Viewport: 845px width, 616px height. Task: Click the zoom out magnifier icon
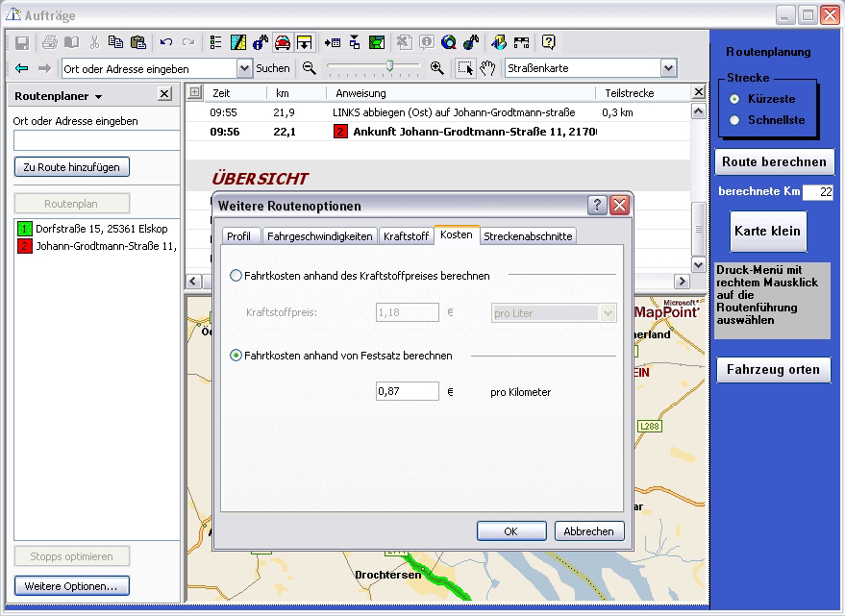pos(310,68)
